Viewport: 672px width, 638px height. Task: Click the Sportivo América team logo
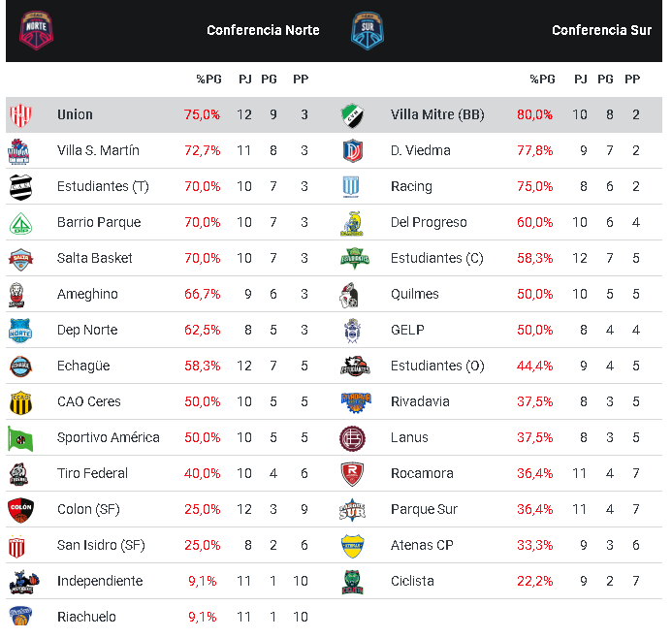(21, 438)
